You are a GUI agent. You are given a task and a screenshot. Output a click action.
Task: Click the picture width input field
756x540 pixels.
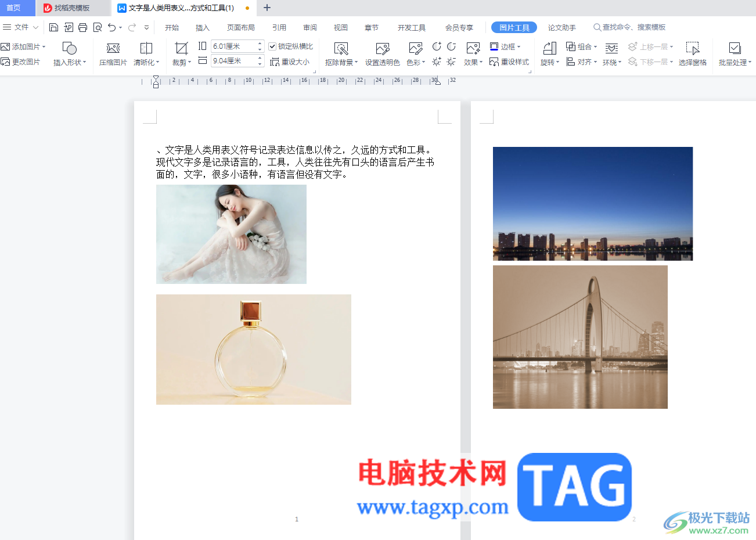tap(234, 60)
